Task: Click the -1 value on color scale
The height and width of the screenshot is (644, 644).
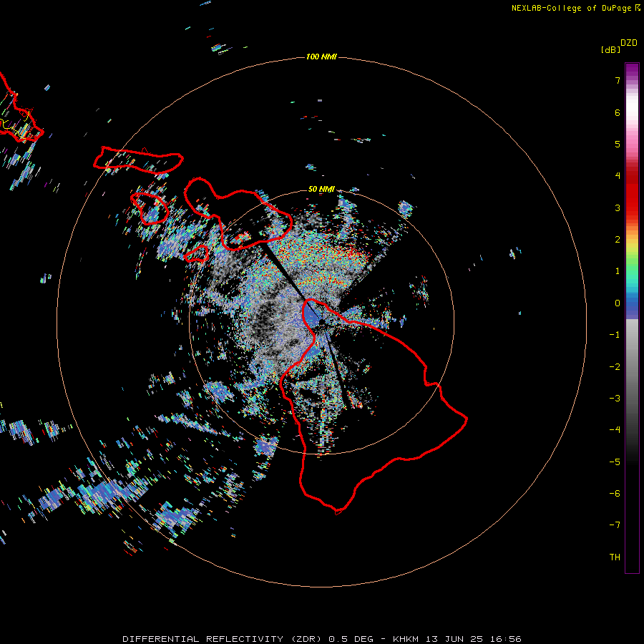Action: click(615, 335)
